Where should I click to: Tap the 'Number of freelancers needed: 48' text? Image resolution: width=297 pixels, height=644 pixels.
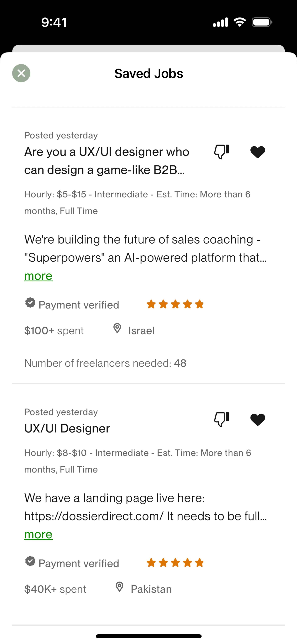(105, 363)
